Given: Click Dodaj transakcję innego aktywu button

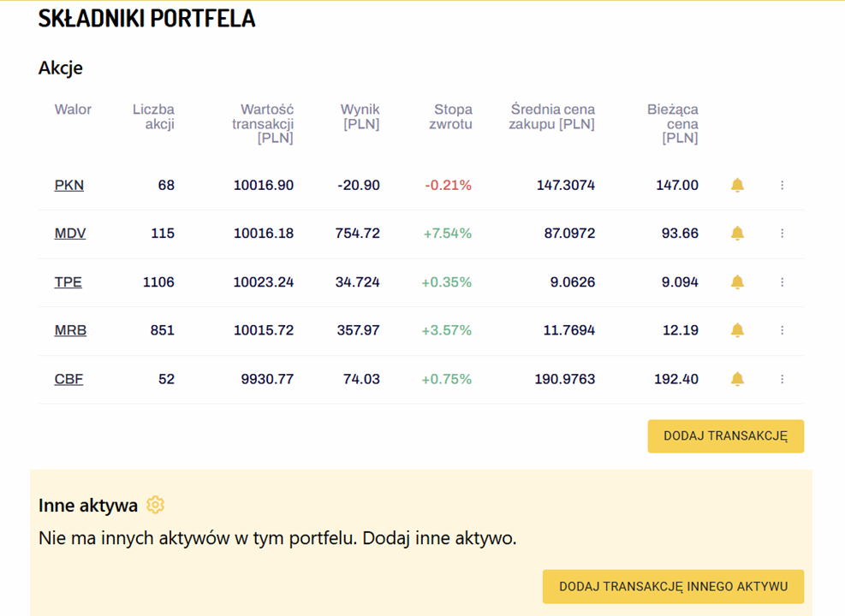Looking at the screenshot, I should point(673,586).
